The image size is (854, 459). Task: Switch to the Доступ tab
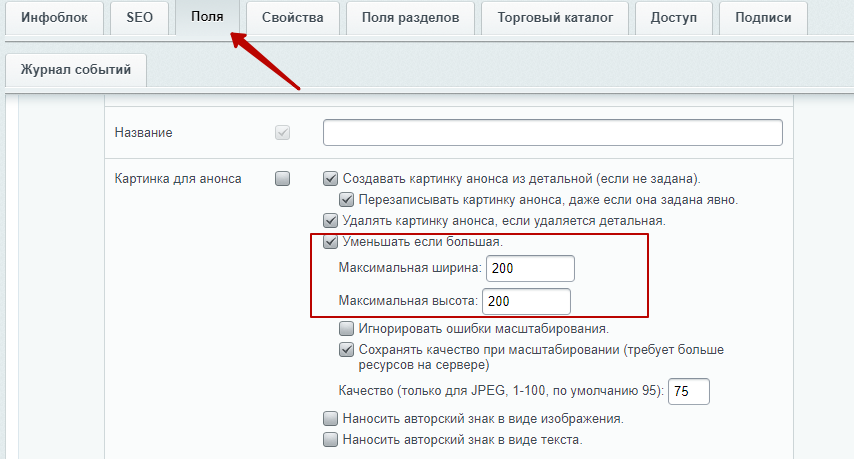[674, 17]
